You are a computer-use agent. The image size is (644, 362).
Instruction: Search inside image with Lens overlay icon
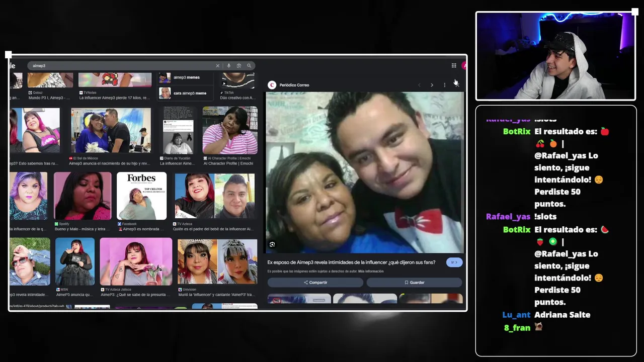pyautogui.click(x=272, y=244)
